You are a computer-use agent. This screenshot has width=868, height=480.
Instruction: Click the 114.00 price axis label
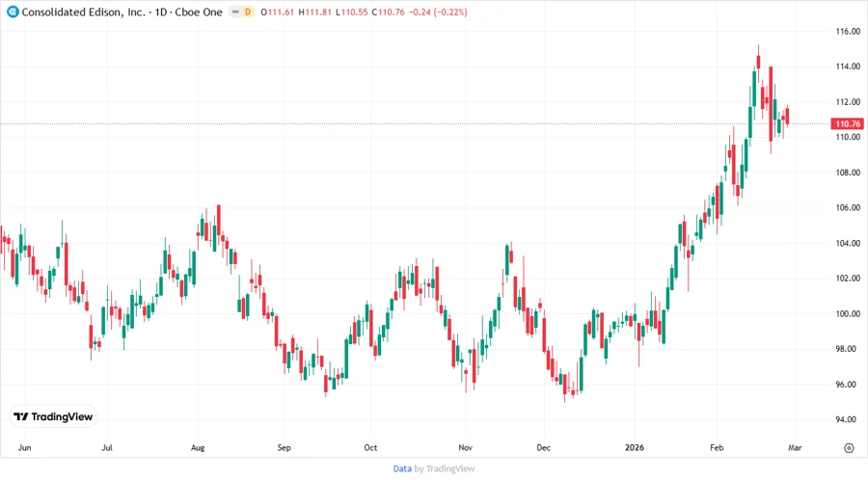point(848,67)
